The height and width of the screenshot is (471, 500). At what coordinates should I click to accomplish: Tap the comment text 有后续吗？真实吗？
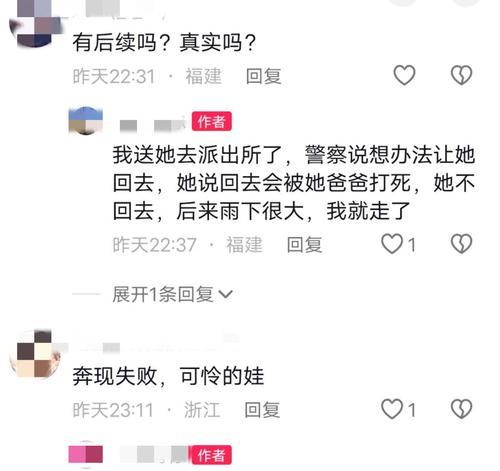[x=164, y=42]
